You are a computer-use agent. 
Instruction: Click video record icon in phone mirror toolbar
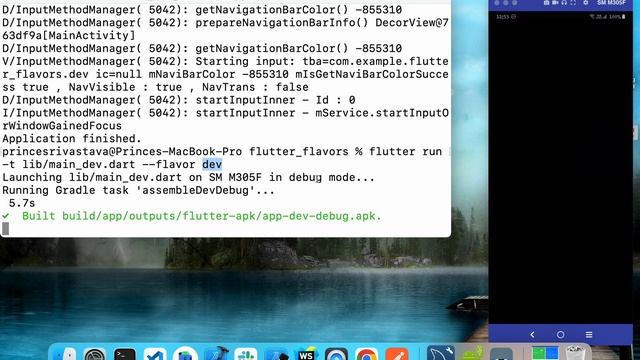555,2
